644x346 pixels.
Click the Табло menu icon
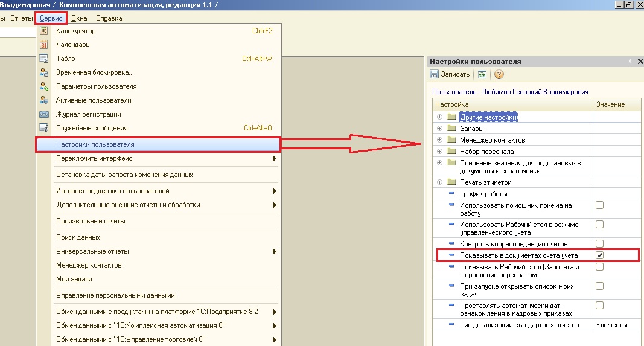pos(44,59)
